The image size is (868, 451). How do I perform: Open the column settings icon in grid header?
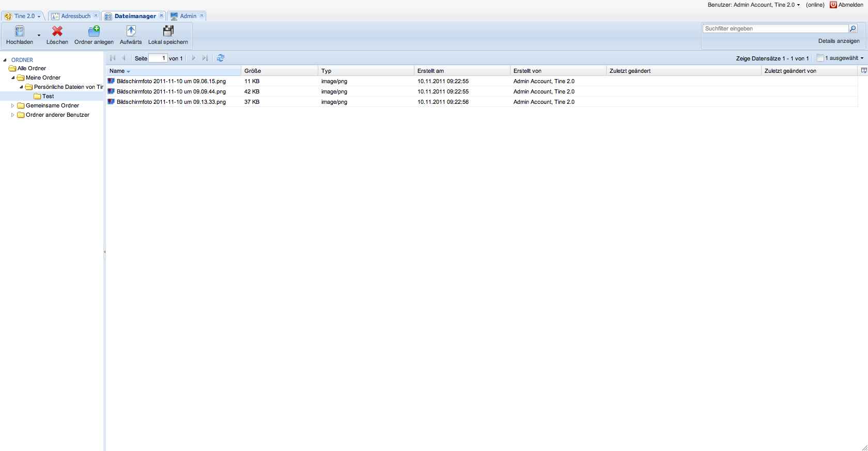click(863, 71)
